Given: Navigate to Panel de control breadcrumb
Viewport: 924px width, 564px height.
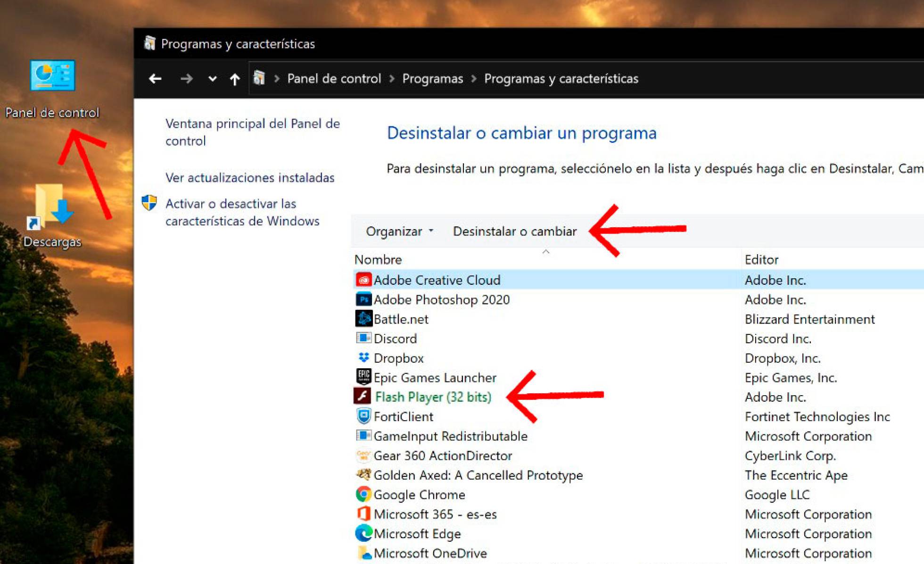Looking at the screenshot, I should tap(334, 78).
